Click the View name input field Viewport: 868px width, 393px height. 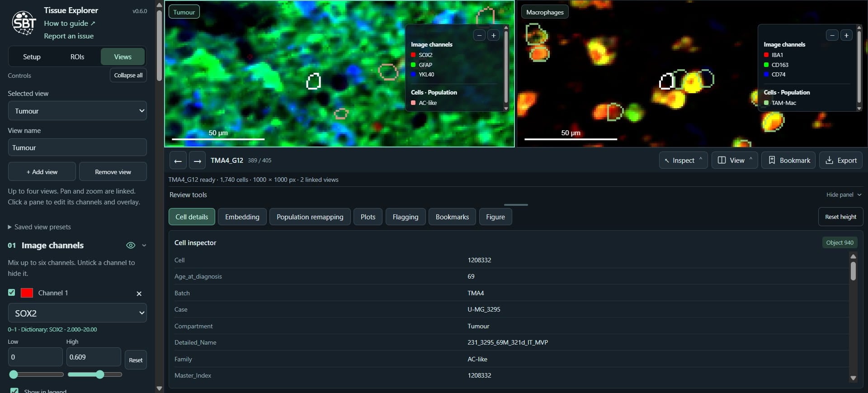coord(77,147)
